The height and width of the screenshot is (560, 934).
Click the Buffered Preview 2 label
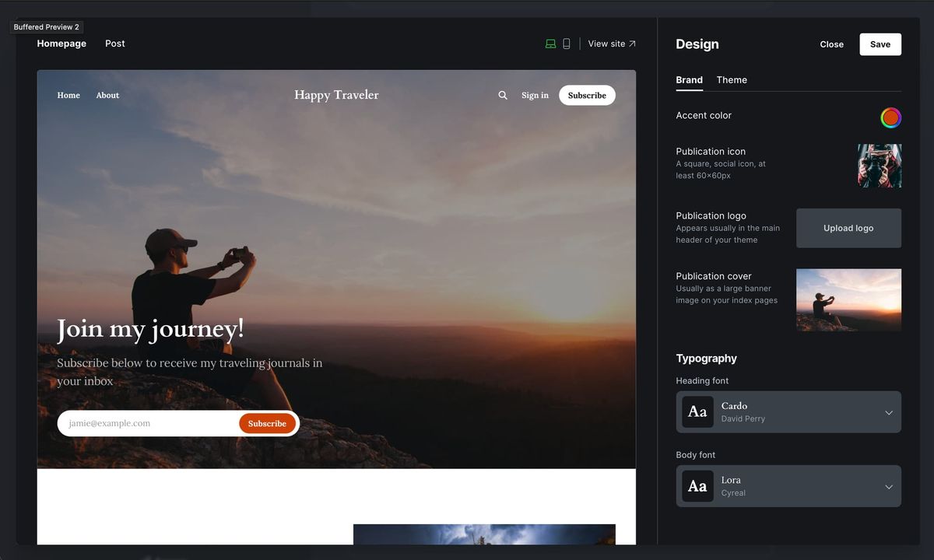click(x=46, y=26)
